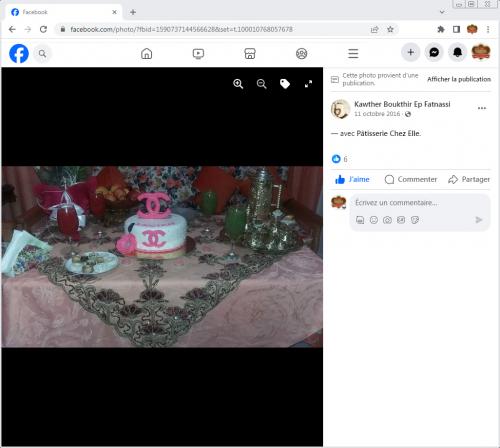The width and height of the screenshot is (500, 448).
Task: Open the hamburger menu in navigation
Action: 353,53
